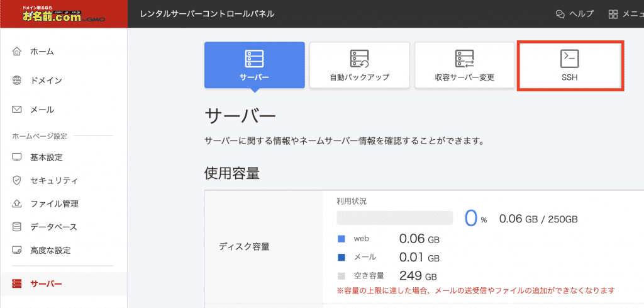Open ファイル管理

54,204
